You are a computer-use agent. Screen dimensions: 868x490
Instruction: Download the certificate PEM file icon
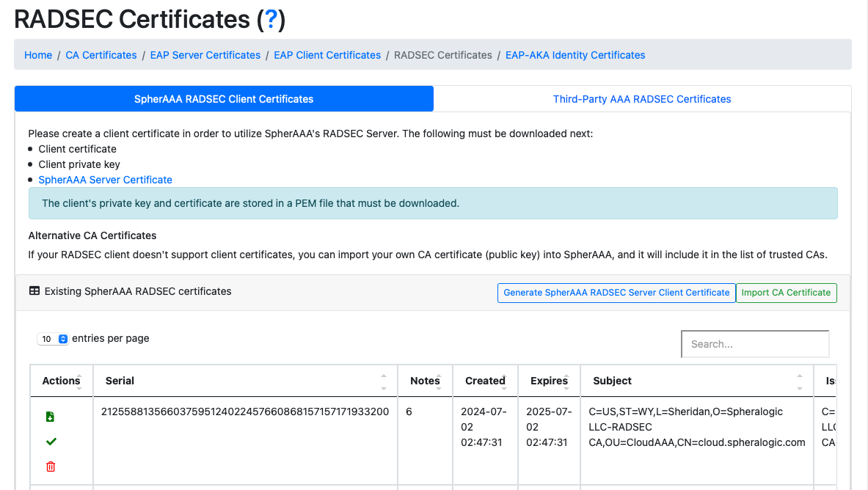pos(50,417)
